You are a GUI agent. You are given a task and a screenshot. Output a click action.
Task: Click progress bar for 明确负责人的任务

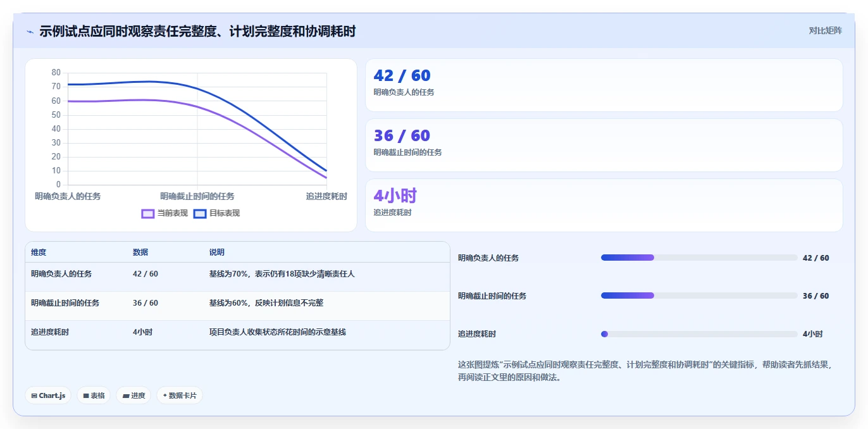click(699, 258)
